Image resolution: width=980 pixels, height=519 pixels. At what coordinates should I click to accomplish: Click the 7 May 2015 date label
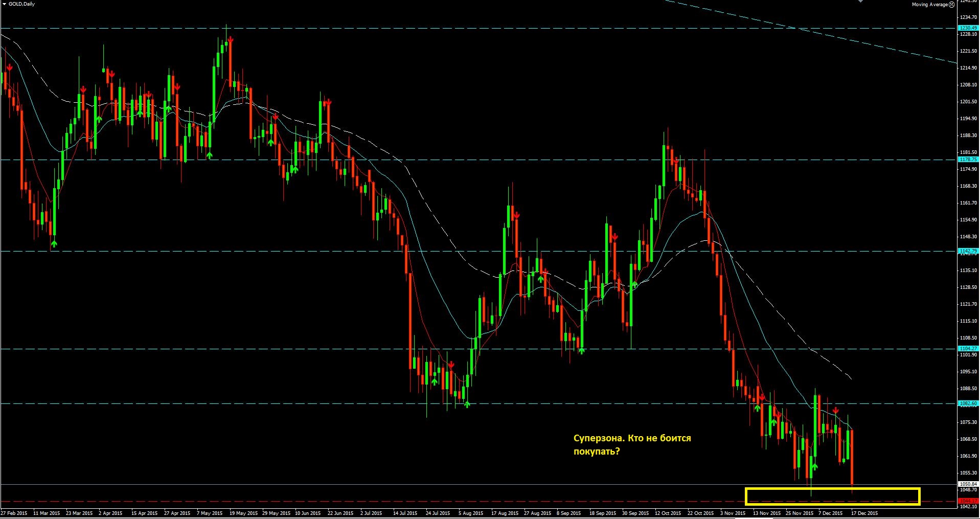click(210, 513)
